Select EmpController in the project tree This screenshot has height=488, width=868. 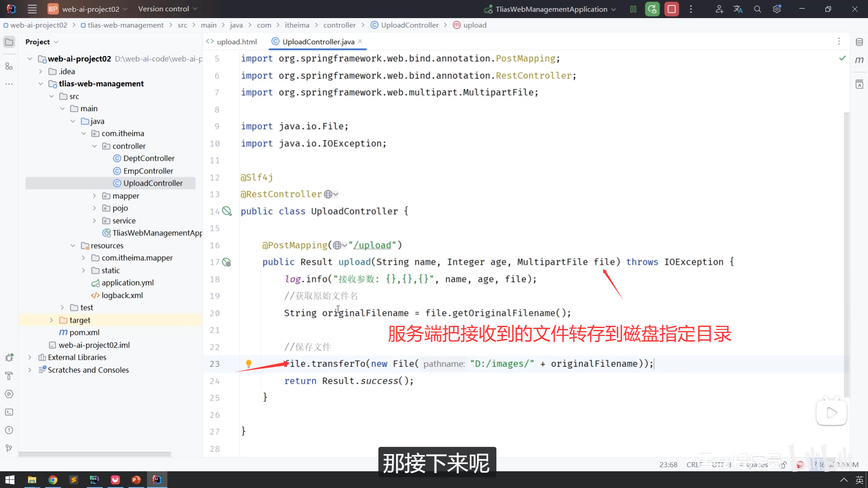click(x=148, y=171)
